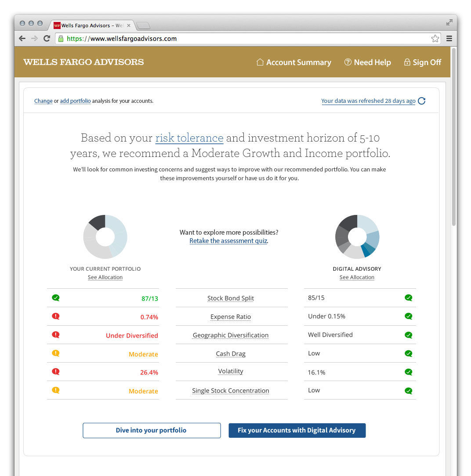
Task: Click Fix your Accounts with Digital Advisory
Action: (297, 430)
